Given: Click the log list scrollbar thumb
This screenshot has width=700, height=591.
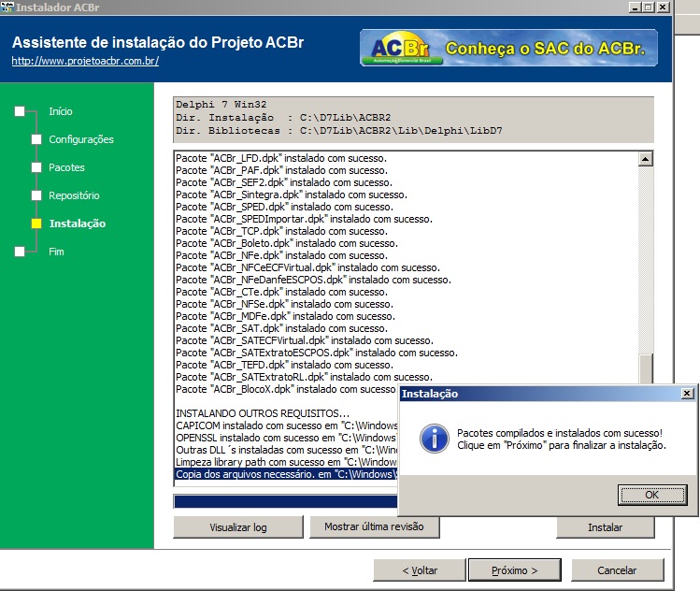Looking at the screenshot, I should 646,368.
